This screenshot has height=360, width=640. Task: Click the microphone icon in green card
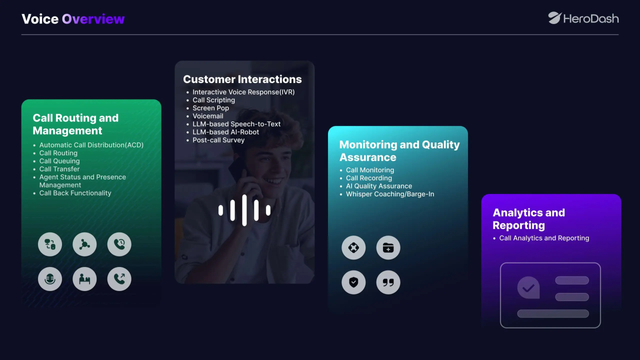[x=50, y=279]
